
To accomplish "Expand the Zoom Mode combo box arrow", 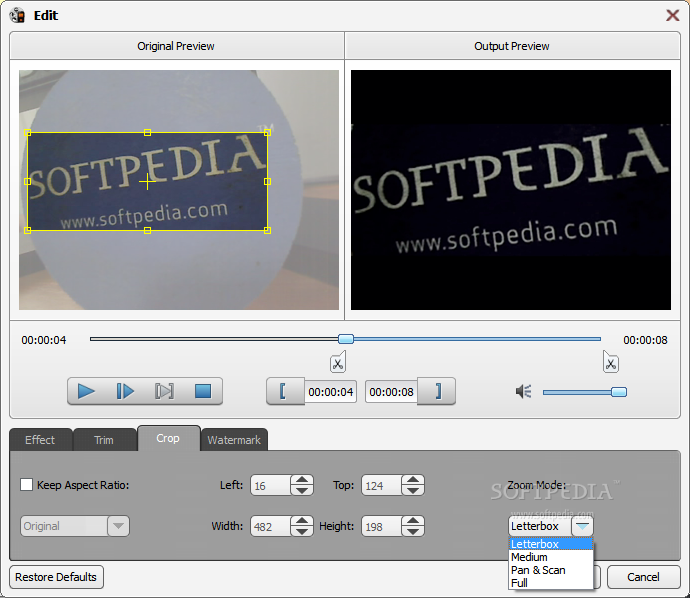I will tap(582, 526).
